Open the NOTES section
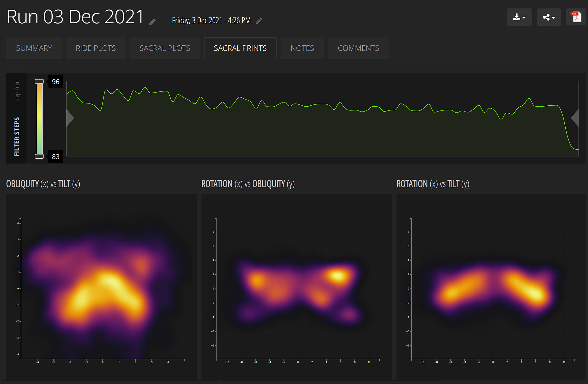The image size is (588, 384). [x=302, y=48]
